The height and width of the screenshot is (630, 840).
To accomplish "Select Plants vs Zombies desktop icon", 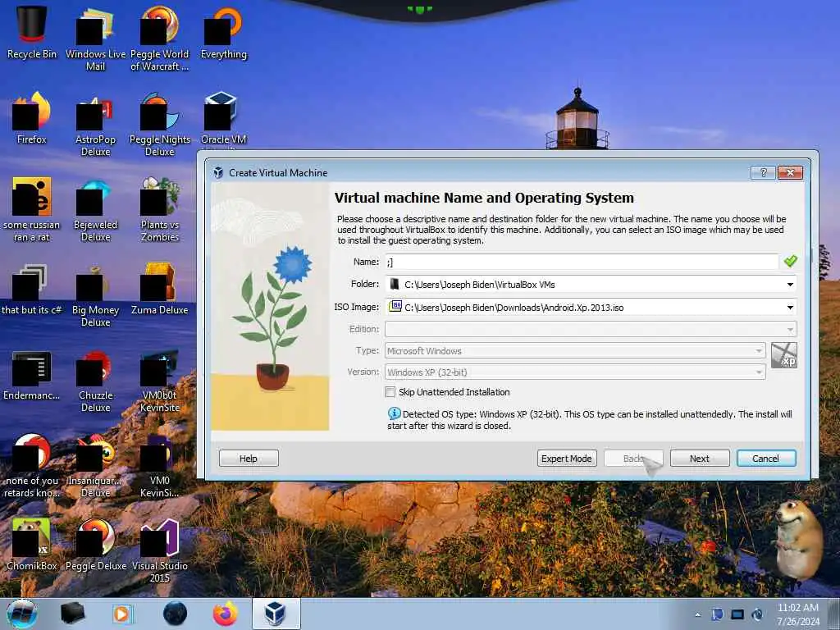I will [160, 209].
